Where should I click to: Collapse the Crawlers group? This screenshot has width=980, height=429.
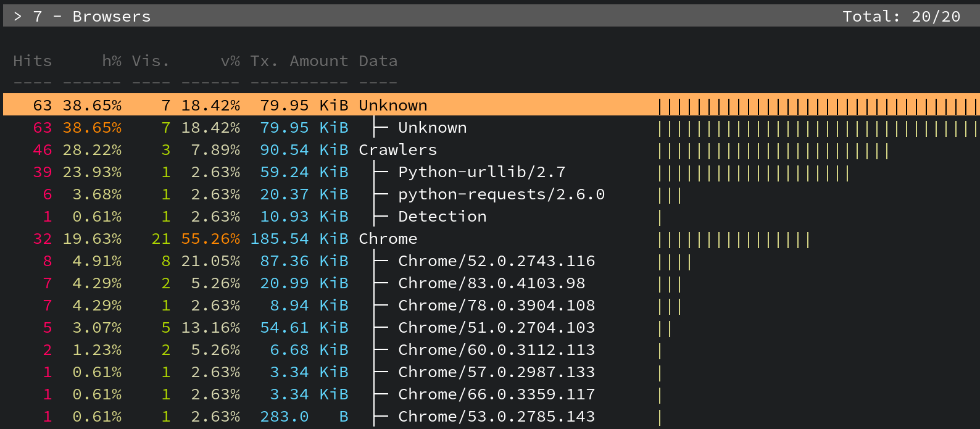[397, 150]
